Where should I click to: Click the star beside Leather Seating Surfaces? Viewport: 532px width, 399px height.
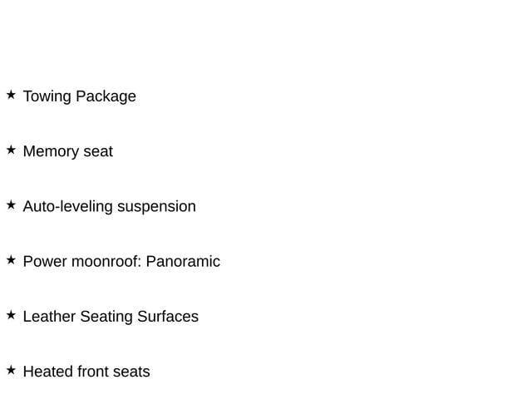point(11,315)
